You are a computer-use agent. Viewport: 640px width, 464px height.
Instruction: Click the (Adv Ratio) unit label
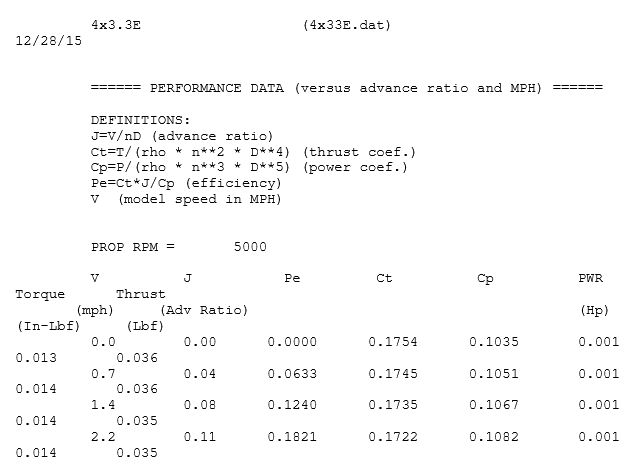click(x=204, y=310)
